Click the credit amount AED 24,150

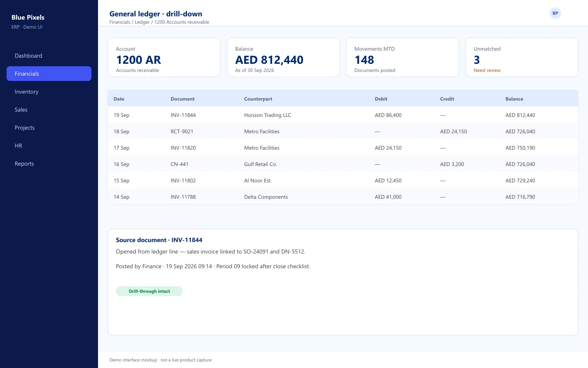[453, 132]
